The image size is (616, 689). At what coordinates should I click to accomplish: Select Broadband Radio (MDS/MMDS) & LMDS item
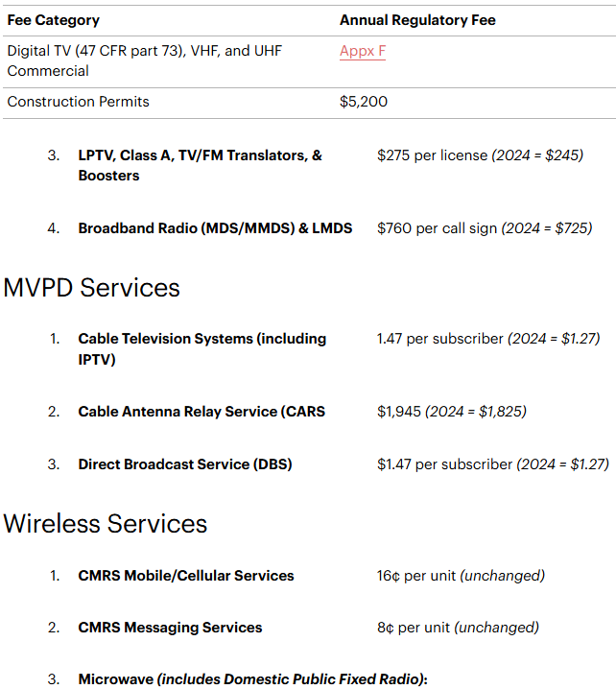pyautogui.click(x=215, y=228)
